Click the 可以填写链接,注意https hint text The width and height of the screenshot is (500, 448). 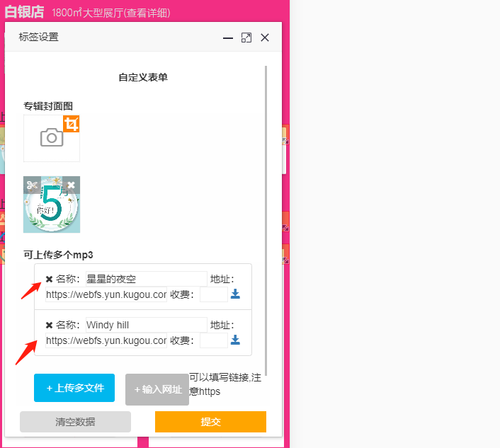(x=225, y=384)
